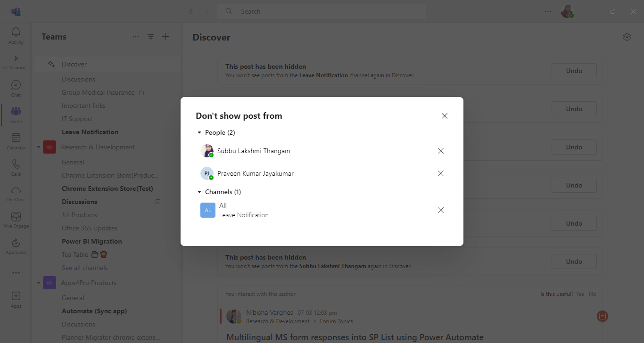Open the Calls app icon
The height and width of the screenshot is (343, 644).
(x=16, y=167)
